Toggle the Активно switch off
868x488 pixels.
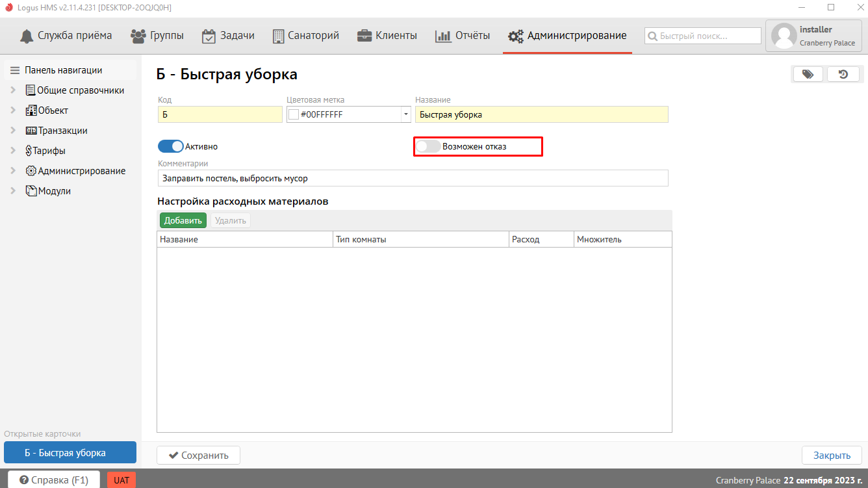point(170,146)
